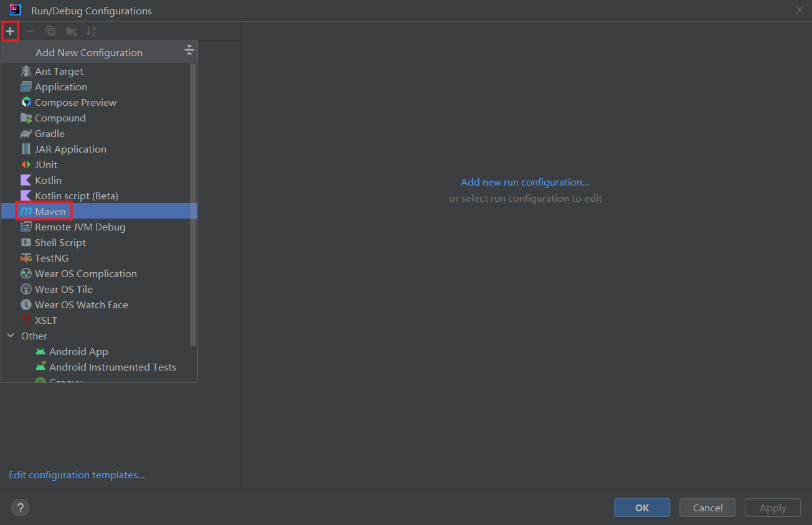Click the Compose Preview cube icon
Viewport: 812px width, 525px height.
pyautogui.click(x=26, y=102)
